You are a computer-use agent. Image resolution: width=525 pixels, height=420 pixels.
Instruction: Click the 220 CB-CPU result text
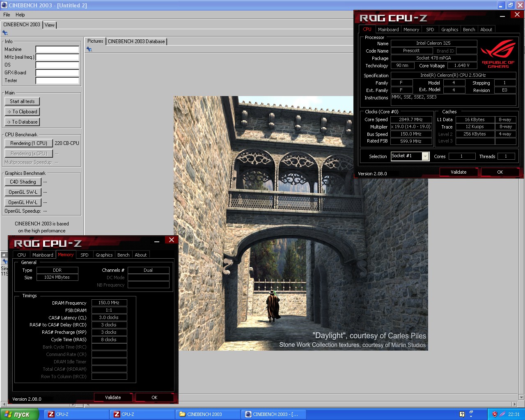coord(67,143)
